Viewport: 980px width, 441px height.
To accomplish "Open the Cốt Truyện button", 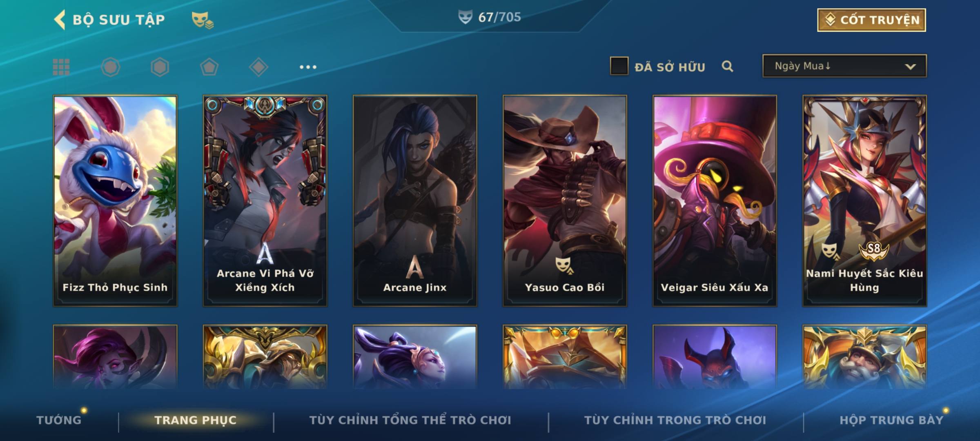I will [871, 20].
